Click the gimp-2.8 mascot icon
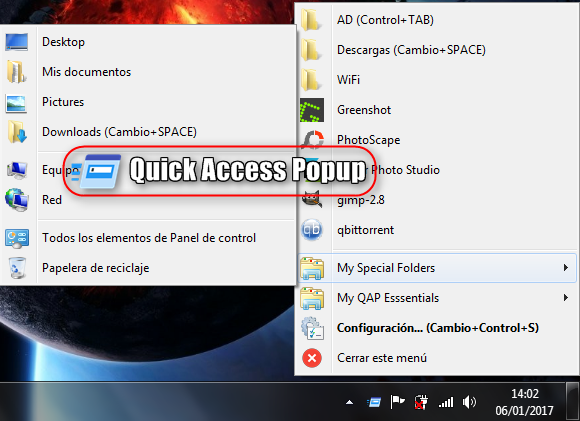 coord(312,199)
